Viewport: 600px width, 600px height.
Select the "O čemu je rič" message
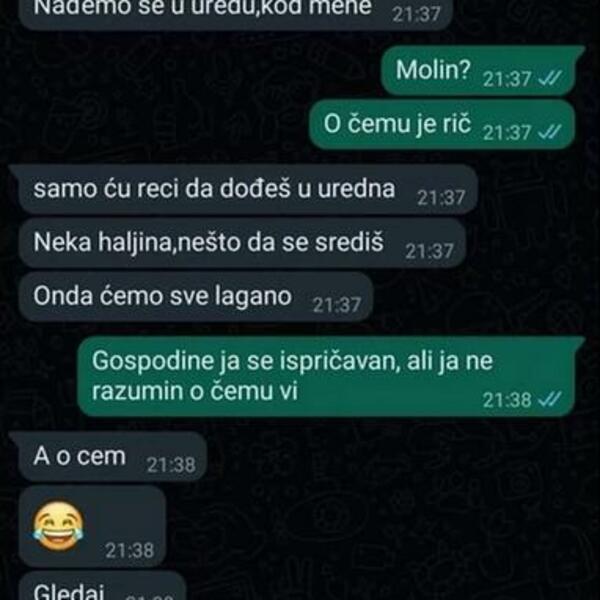coord(442,124)
